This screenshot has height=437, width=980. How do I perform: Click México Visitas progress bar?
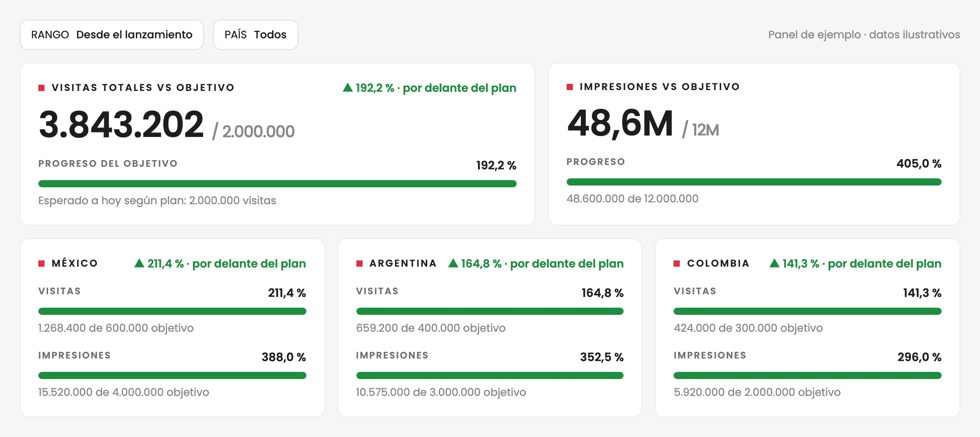click(172, 311)
